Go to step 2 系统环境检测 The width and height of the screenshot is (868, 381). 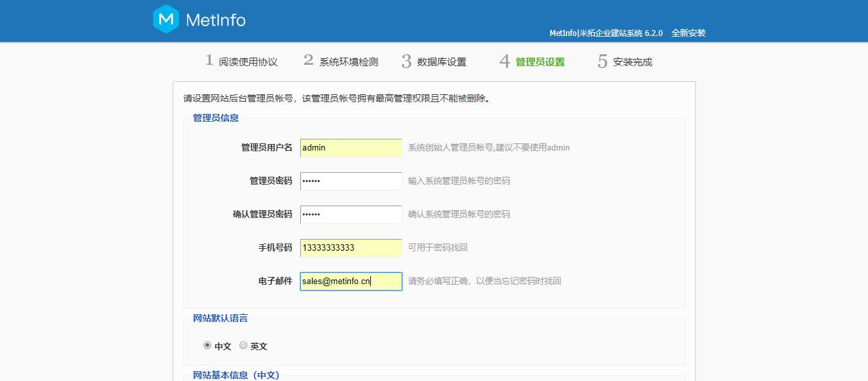coord(341,62)
